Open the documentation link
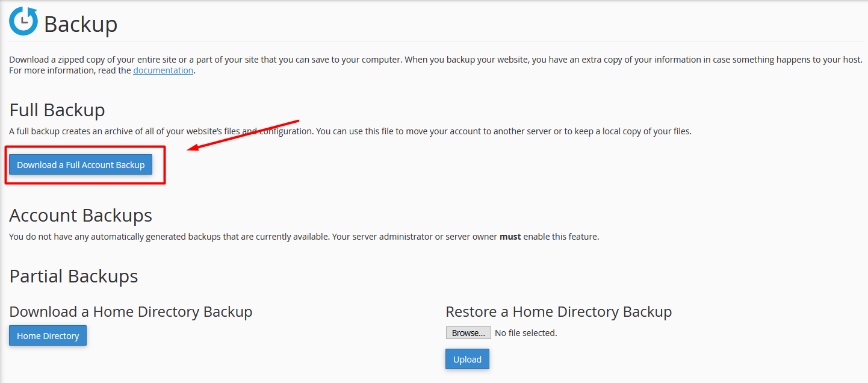Screen dimensions: 868x383 pos(163,70)
